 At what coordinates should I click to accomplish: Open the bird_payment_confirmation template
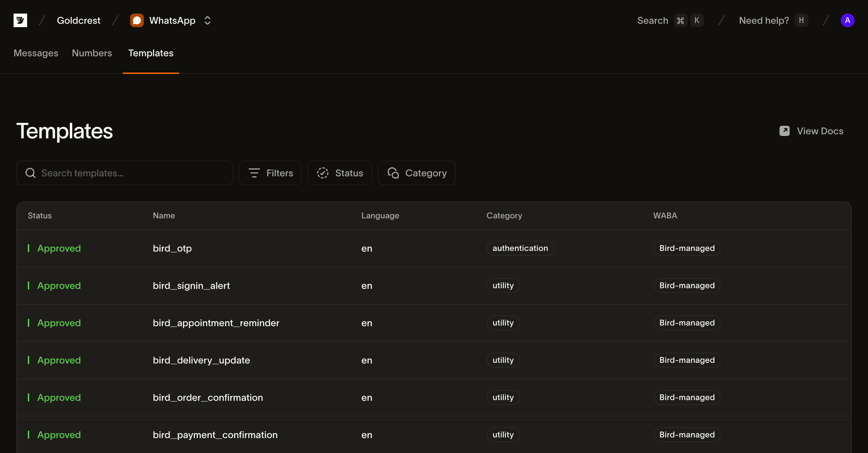215,435
